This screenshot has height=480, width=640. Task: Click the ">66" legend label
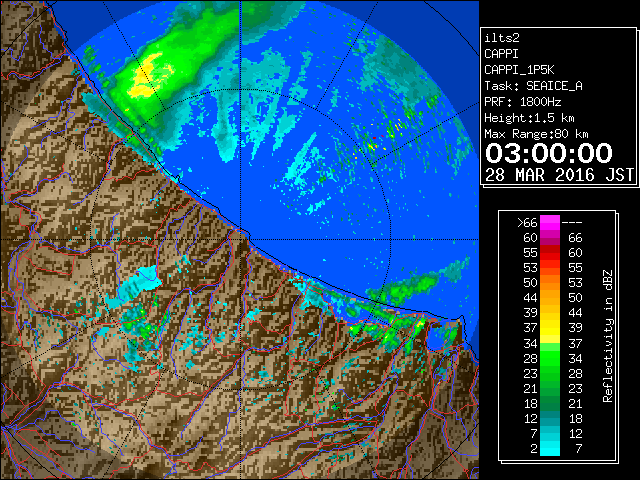527,223
